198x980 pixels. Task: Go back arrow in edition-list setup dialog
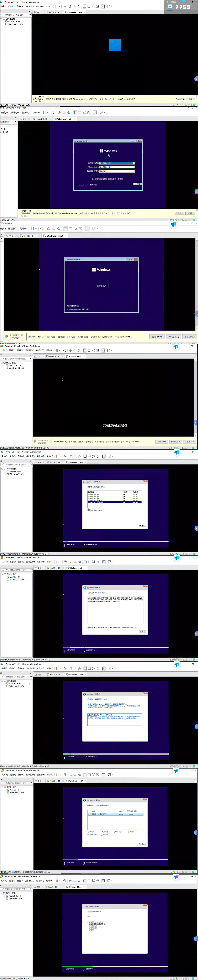coord(85,482)
